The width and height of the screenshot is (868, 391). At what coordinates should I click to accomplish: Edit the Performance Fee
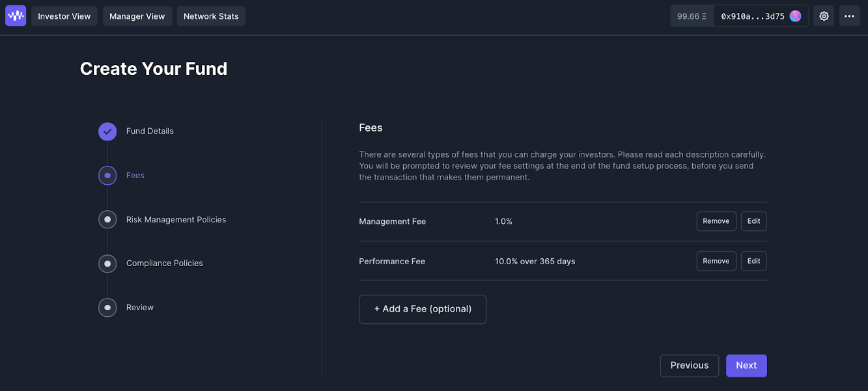pos(753,261)
